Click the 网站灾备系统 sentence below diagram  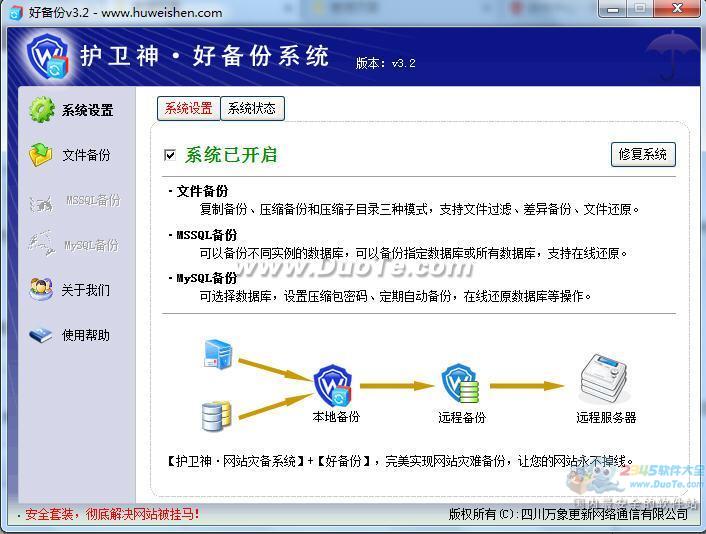(400, 461)
